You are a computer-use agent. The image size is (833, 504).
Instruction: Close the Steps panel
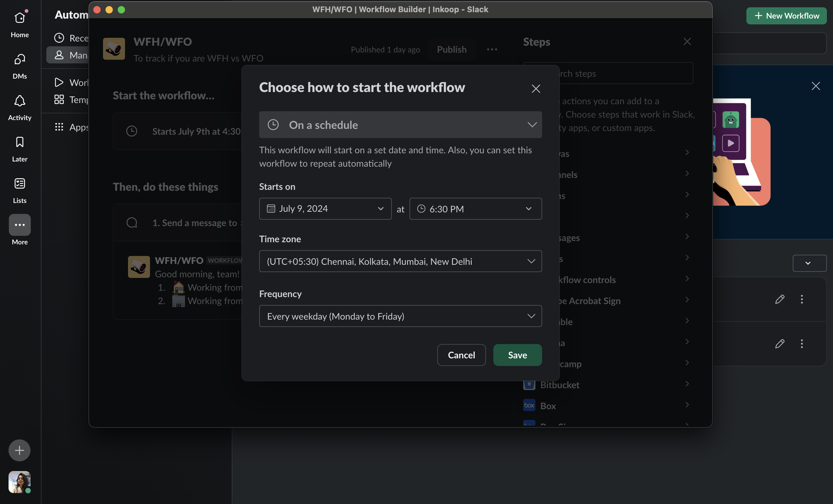point(687,41)
